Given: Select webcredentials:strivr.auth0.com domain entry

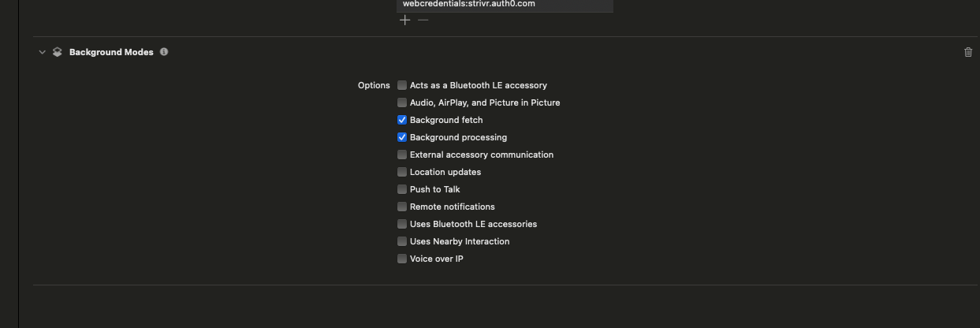Looking at the screenshot, I should click(x=505, y=5).
